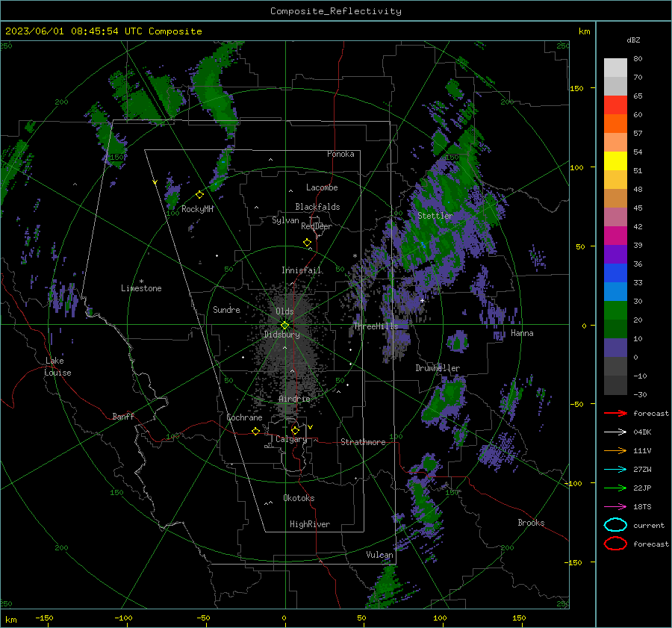Click the yellow diamond marker near RockyMH
Image resolution: width=672 pixels, height=628 pixels.
[199, 195]
